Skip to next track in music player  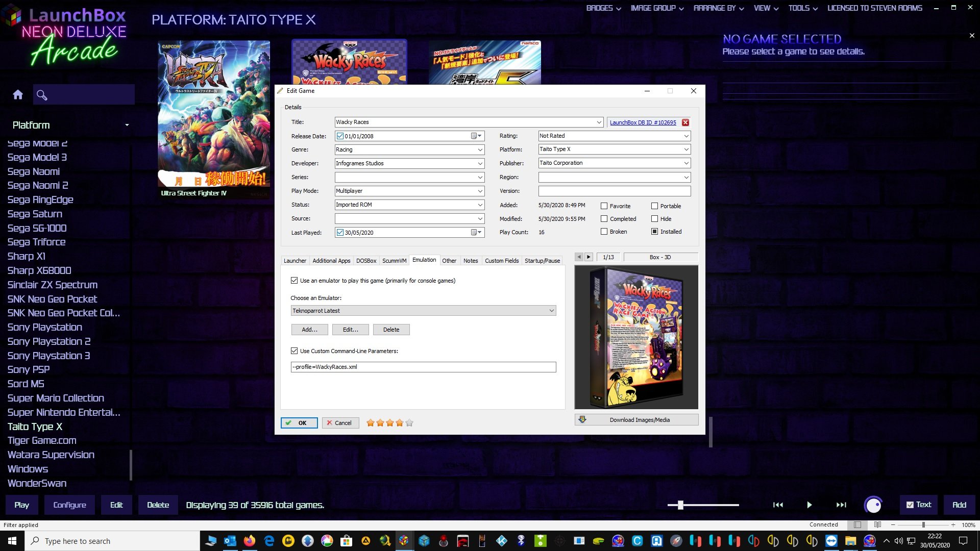point(841,505)
